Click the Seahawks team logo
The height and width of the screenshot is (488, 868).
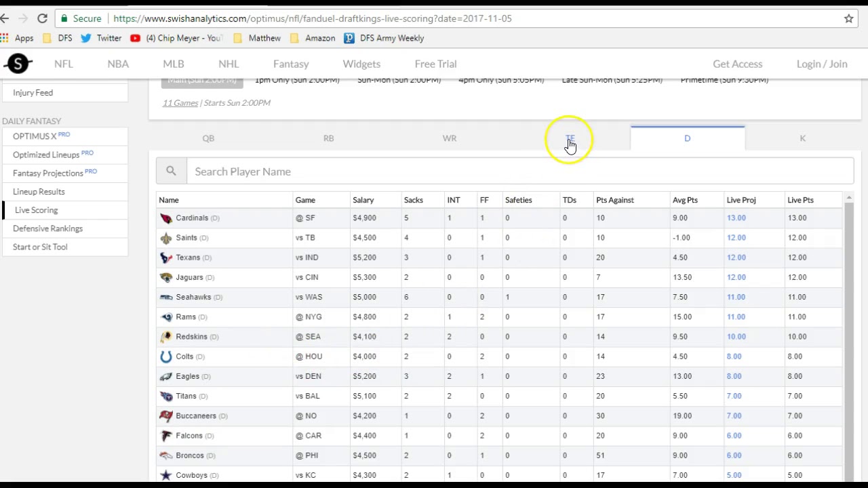tap(166, 297)
